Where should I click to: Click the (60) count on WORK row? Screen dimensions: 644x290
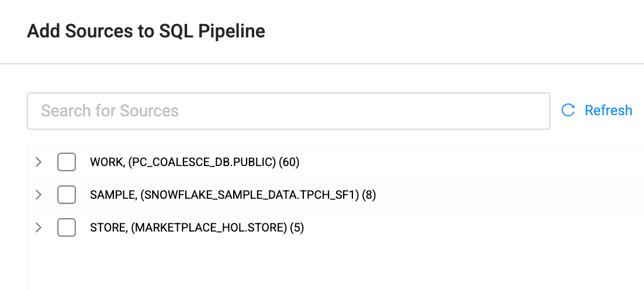tap(289, 162)
